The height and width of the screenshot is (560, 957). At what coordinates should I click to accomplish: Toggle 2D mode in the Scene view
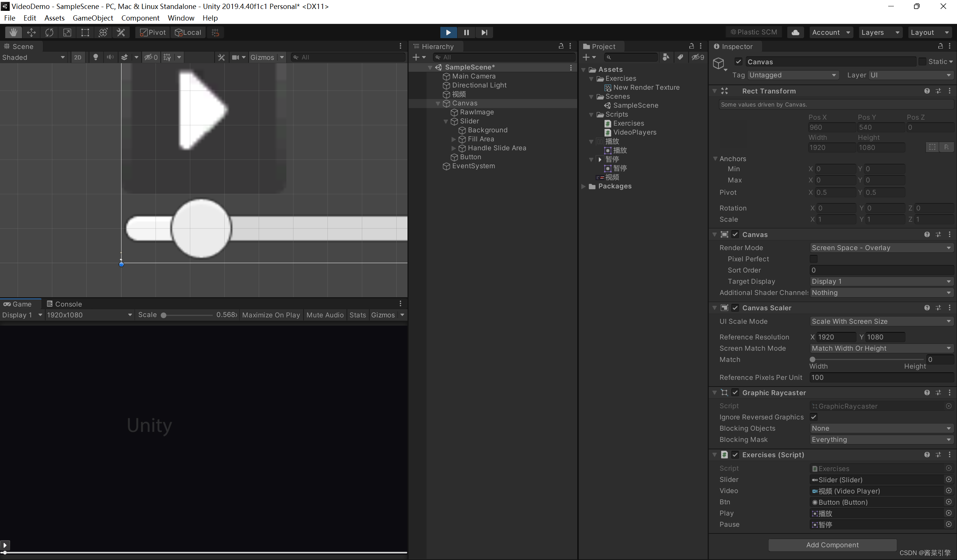pyautogui.click(x=77, y=57)
